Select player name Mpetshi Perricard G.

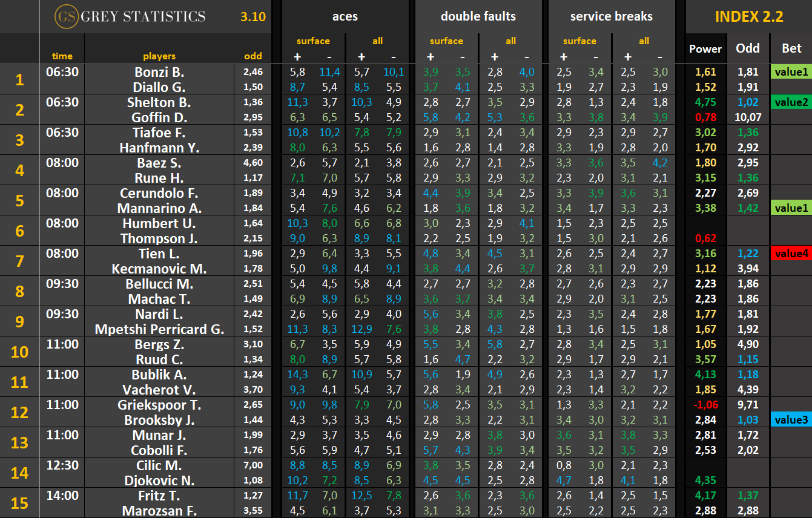[159, 329]
